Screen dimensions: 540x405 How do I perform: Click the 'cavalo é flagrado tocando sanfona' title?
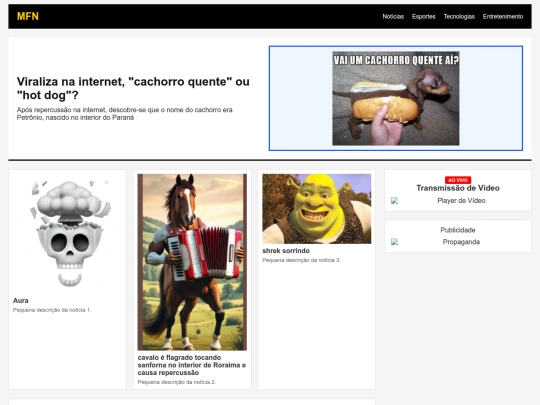[192, 365]
